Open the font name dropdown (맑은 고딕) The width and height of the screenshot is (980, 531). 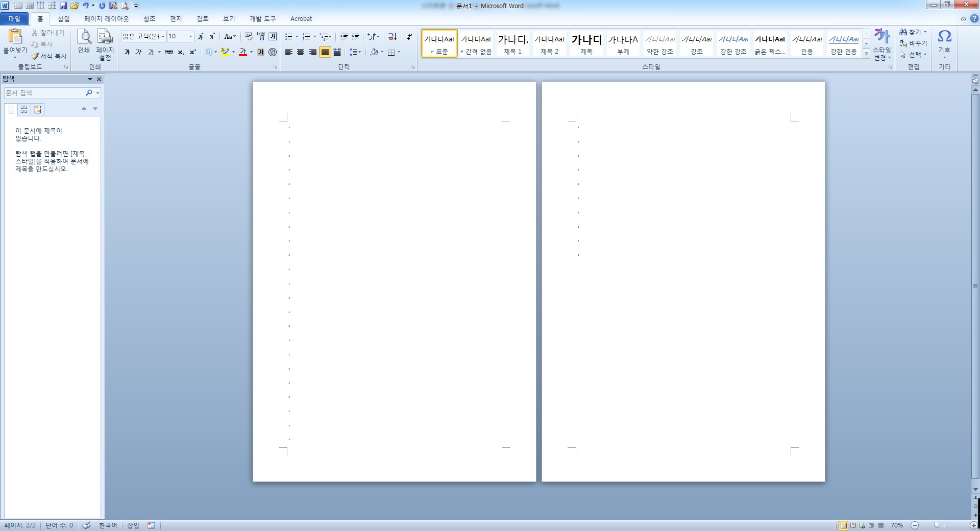pyautogui.click(x=163, y=36)
